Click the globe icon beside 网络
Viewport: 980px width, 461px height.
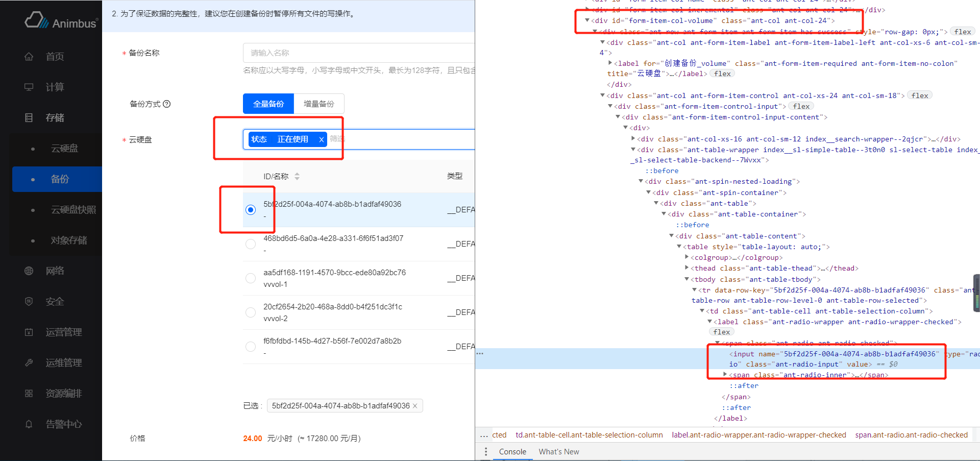[x=29, y=271]
